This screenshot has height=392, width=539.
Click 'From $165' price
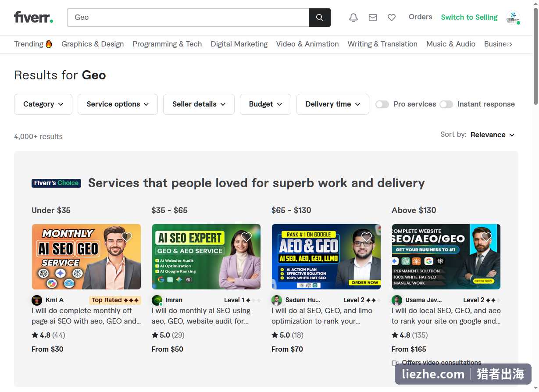click(x=409, y=349)
